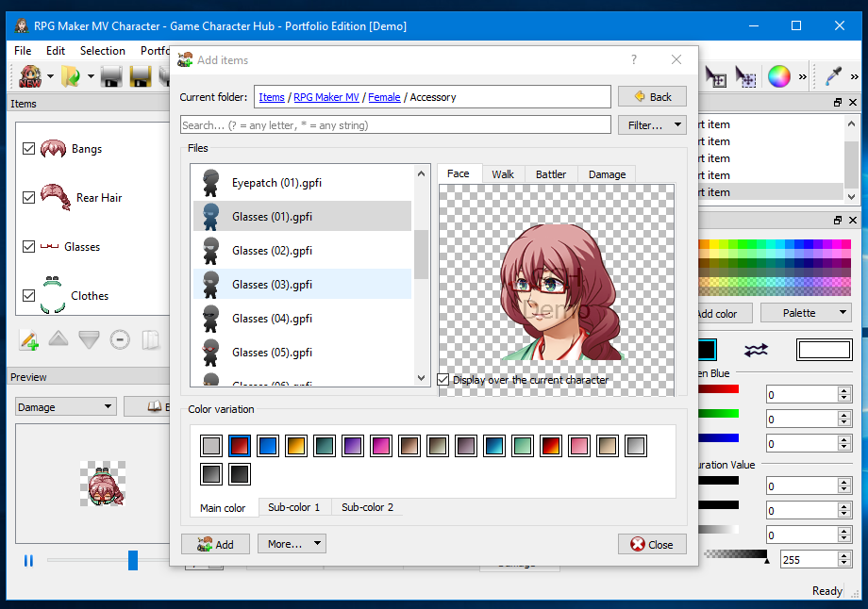Expand toolbar overflow chevron next to color wheel
This screenshot has width=868, height=609.
(802, 77)
